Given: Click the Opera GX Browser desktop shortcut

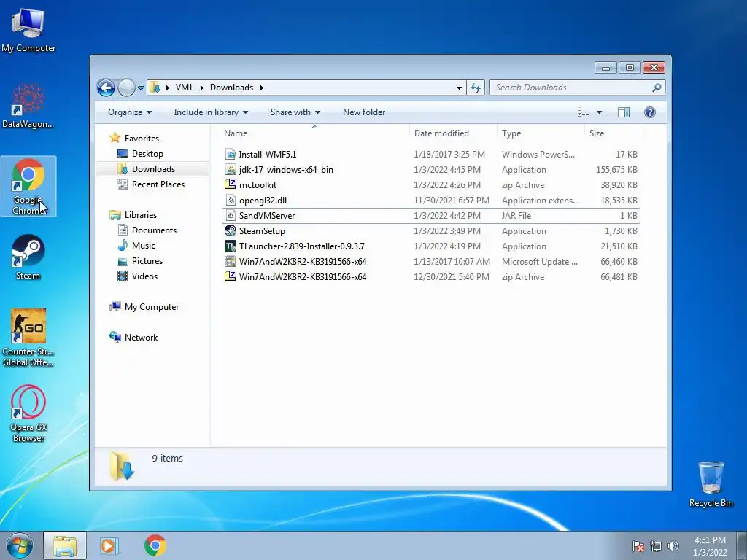Looking at the screenshot, I should (28, 414).
